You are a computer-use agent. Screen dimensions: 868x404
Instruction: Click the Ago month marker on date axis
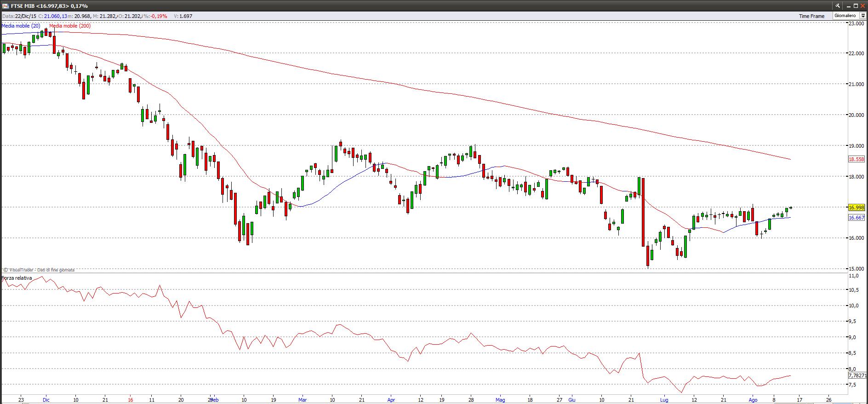753,400
